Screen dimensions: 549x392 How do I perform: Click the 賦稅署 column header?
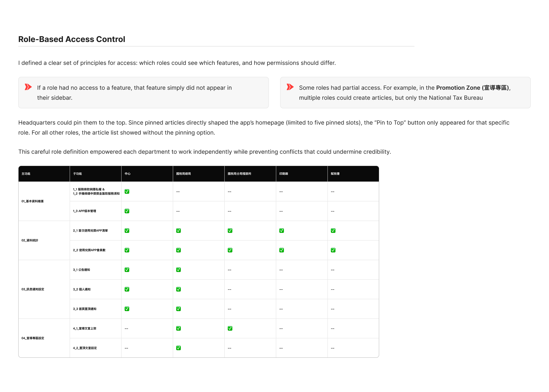pyautogui.click(x=335, y=174)
